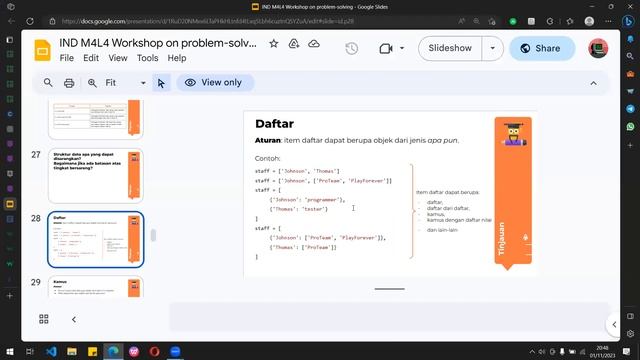Viewport: 640px width, 360px height.
Task: Click the Contoh: label on slide
Action: point(268,158)
